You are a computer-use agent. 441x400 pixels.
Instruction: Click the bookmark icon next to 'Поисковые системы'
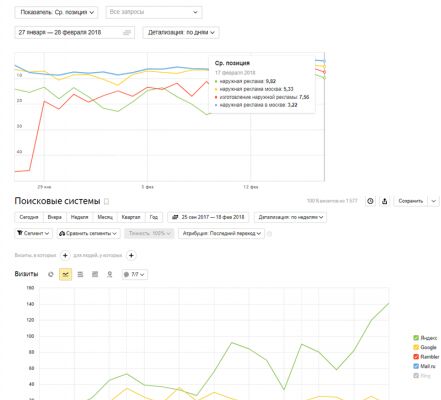pos(107,202)
